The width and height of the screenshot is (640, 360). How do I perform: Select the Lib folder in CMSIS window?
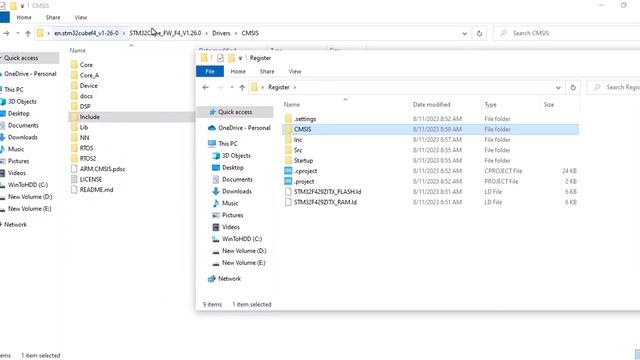click(84, 127)
